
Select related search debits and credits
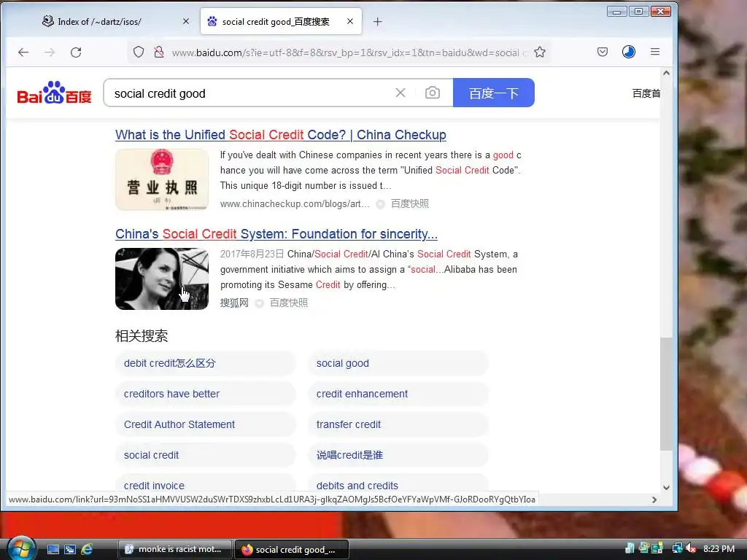398,483
